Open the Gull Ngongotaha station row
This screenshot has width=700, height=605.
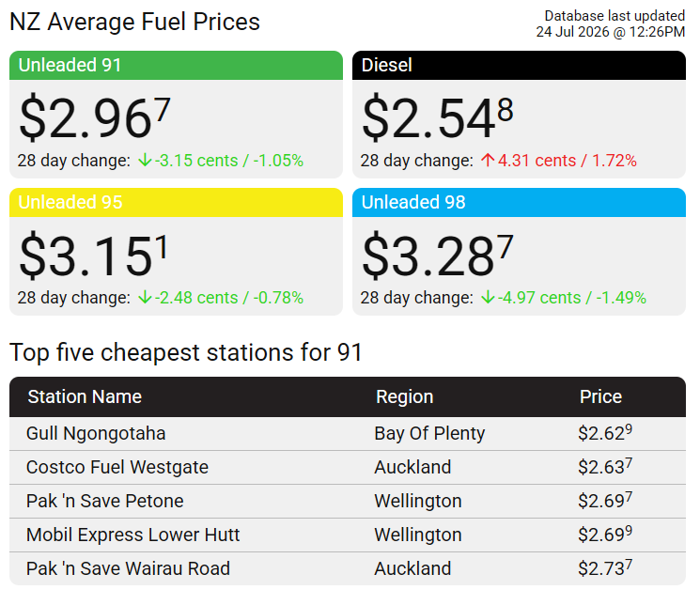[x=348, y=433]
